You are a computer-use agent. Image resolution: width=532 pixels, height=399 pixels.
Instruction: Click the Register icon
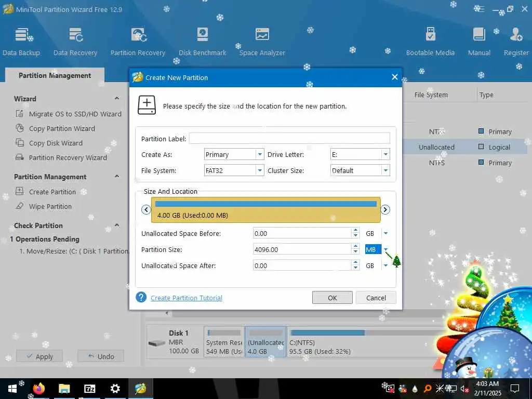pyautogui.click(x=516, y=42)
